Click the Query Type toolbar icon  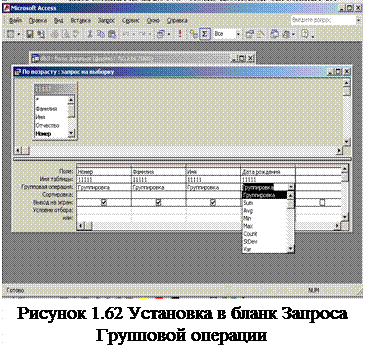coord(161,34)
